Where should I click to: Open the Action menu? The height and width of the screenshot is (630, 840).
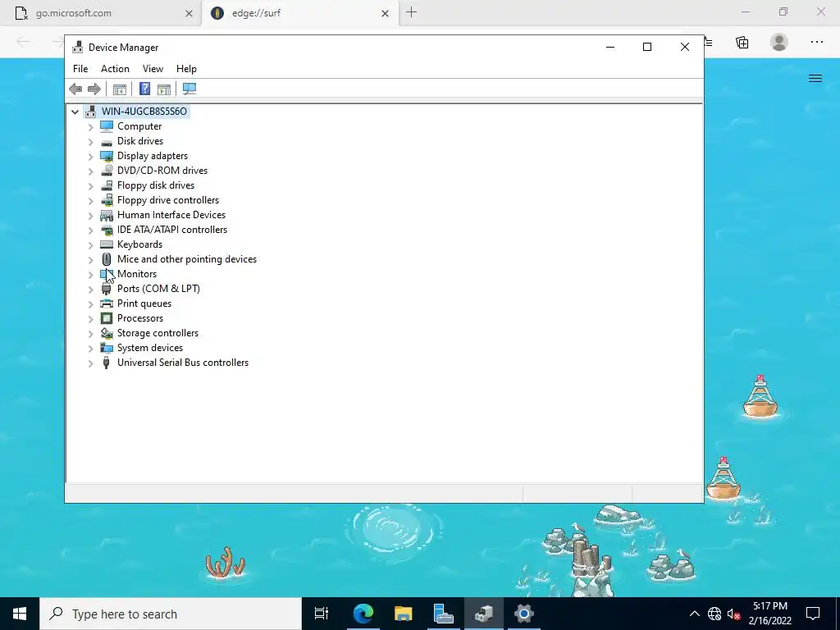click(115, 69)
